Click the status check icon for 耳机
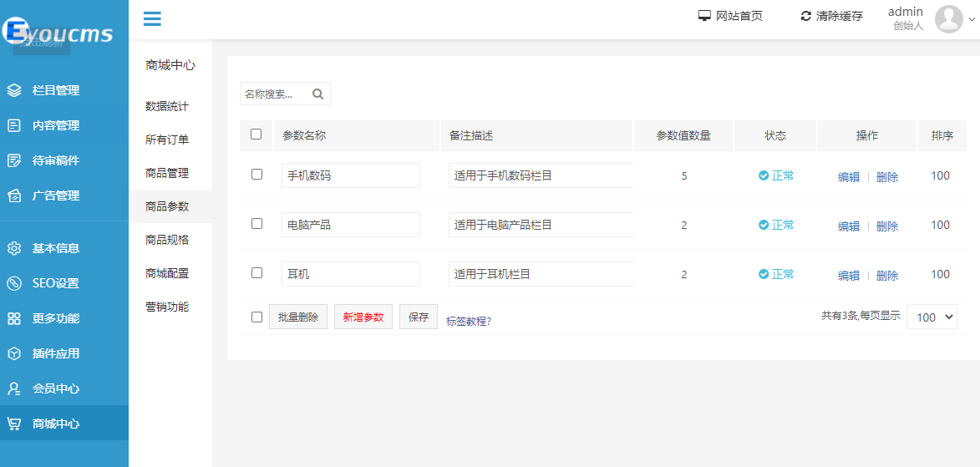 [x=763, y=274]
